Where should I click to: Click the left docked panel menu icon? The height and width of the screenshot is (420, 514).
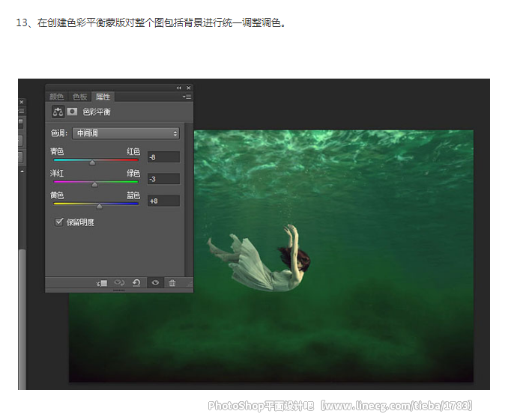(x=22, y=111)
